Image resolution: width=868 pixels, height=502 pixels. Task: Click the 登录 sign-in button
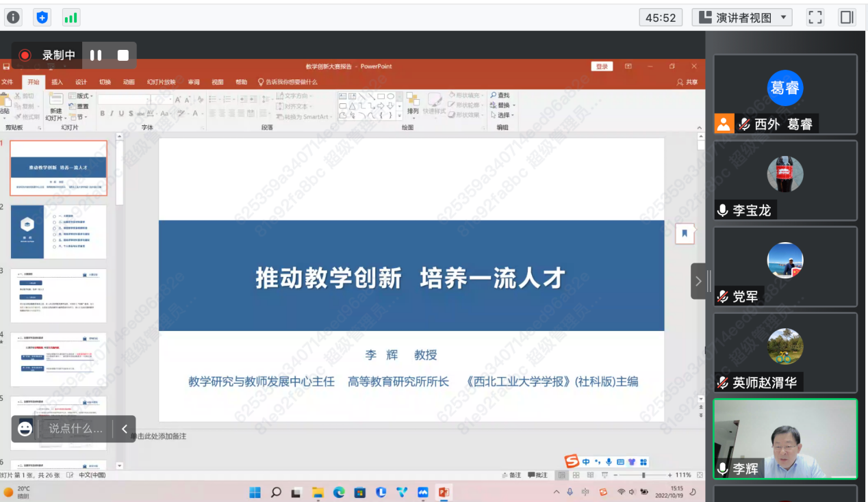[602, 66]
